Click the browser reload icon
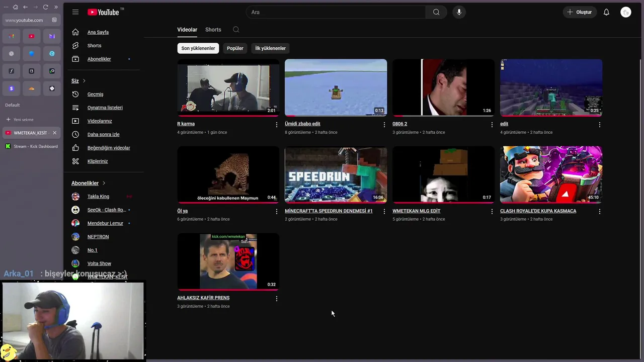Viewport: 644px width, 362px height. tap(45, 7)
